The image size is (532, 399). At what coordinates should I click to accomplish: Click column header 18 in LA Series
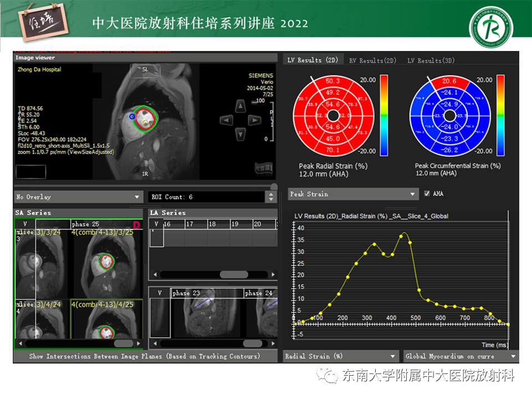219,224
